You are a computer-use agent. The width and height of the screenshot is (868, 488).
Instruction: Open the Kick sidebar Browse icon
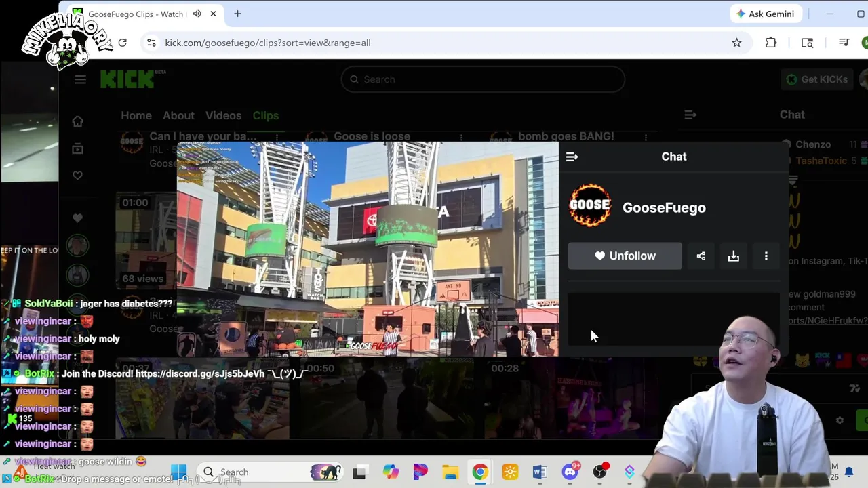78,148
